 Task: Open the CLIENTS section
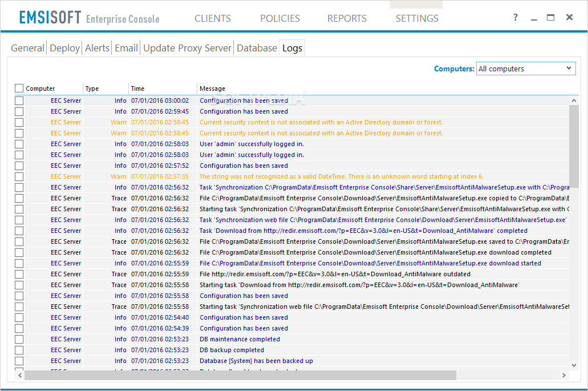point(213,18)
